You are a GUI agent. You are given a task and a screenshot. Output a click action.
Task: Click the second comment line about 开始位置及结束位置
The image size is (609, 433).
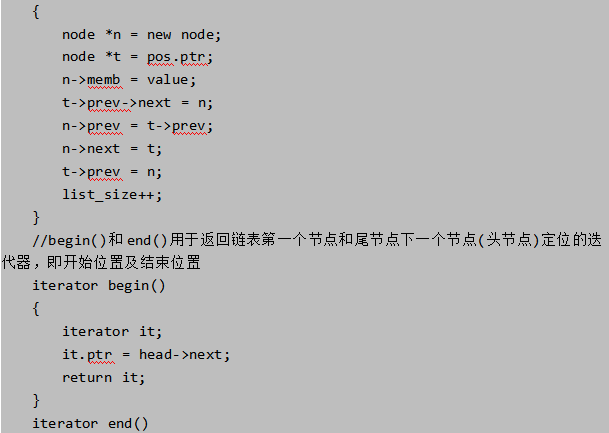point(101,263)
